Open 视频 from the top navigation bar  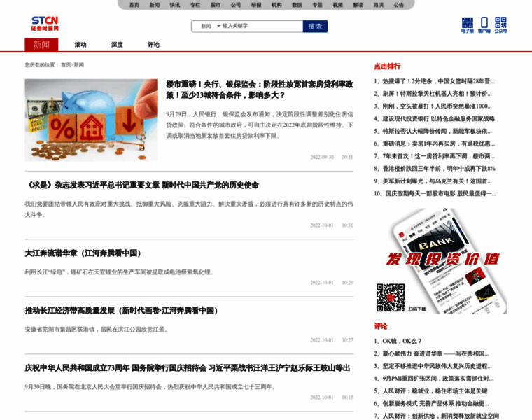[x=337, y=5]
